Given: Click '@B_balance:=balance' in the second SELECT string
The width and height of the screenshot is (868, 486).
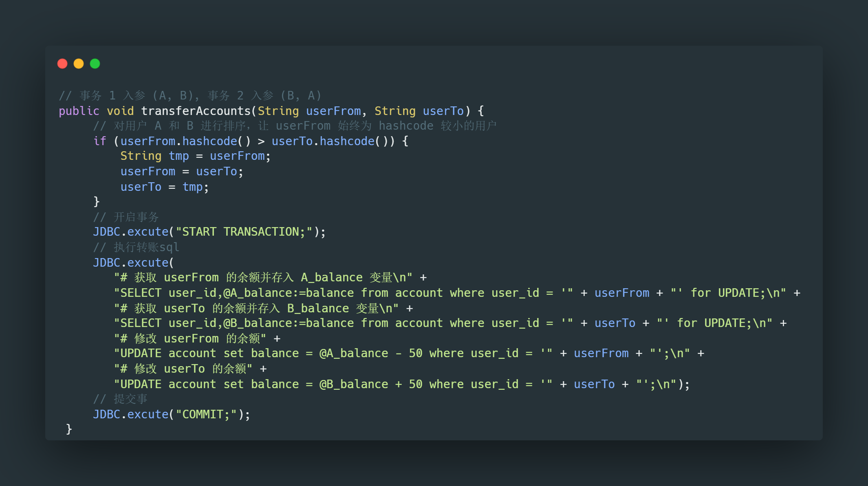Looking at the screenshot, I should click(289, 323).
